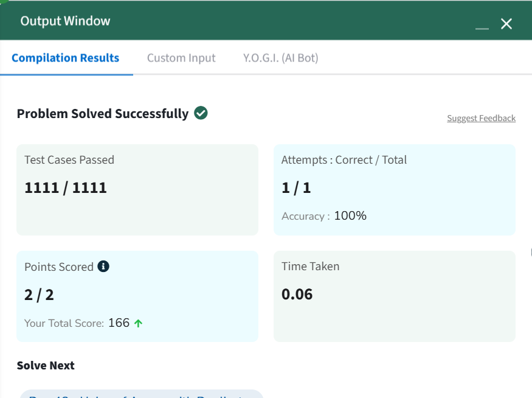532x398 pixels.
Task: Select the 2 / 2 points value
Action: click(x=39, y=295)
